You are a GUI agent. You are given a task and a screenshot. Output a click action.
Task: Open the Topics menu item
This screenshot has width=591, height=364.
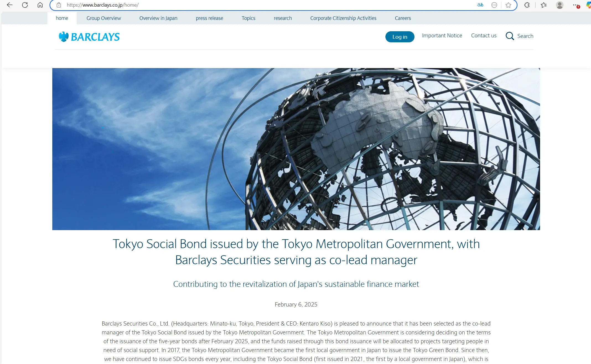(248, 18)
